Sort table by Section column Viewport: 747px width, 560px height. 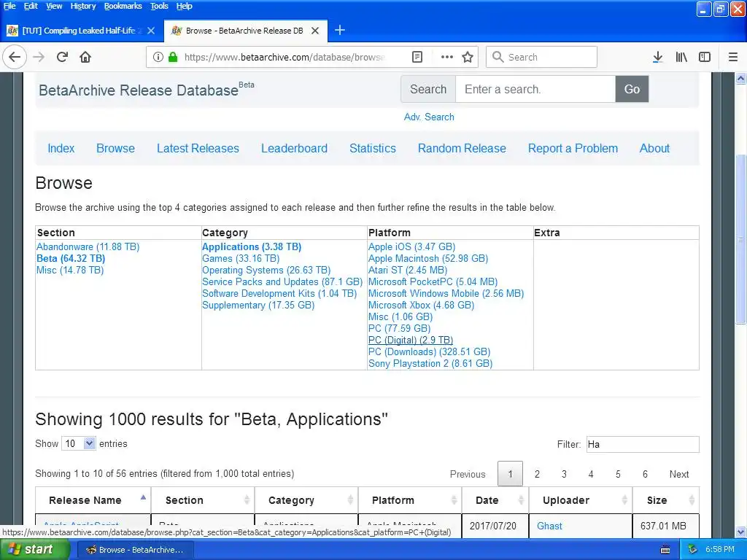click(x=203, y=500)
